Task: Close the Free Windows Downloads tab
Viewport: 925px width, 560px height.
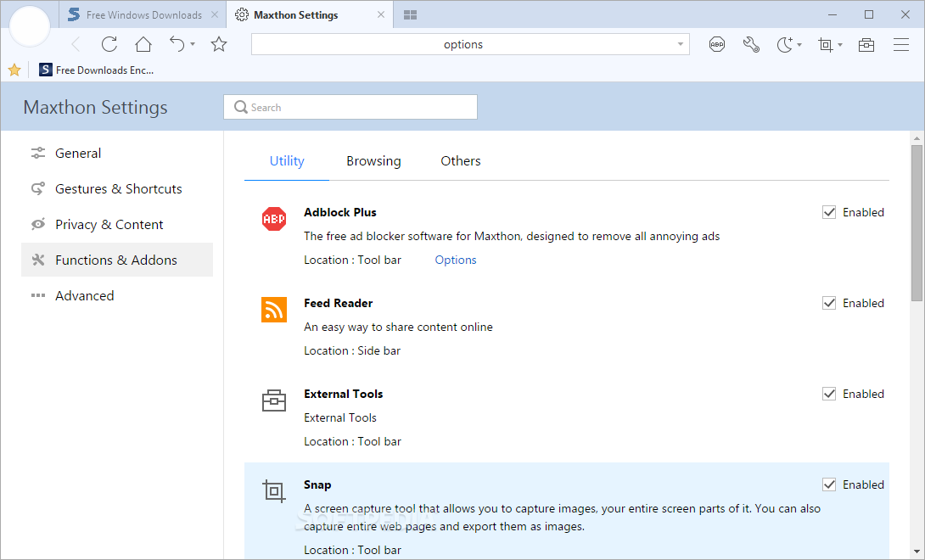Action: coord(215,14)
